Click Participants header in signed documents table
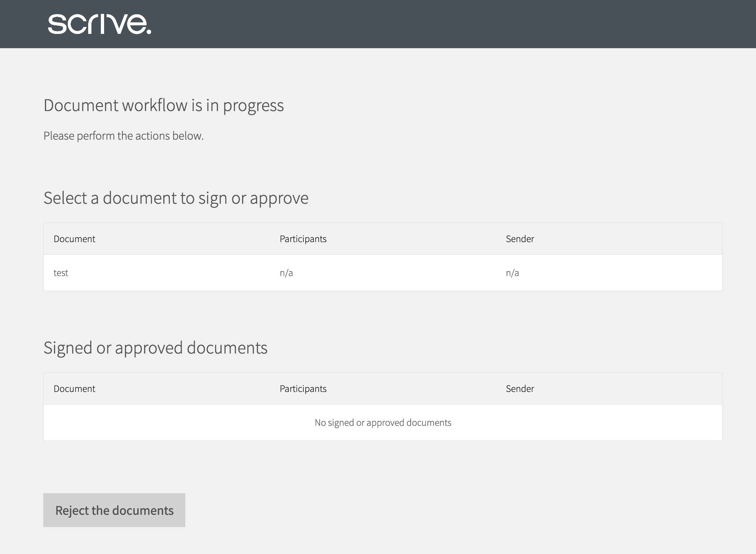This screenshot has height=554, width=756. point(303,389)
